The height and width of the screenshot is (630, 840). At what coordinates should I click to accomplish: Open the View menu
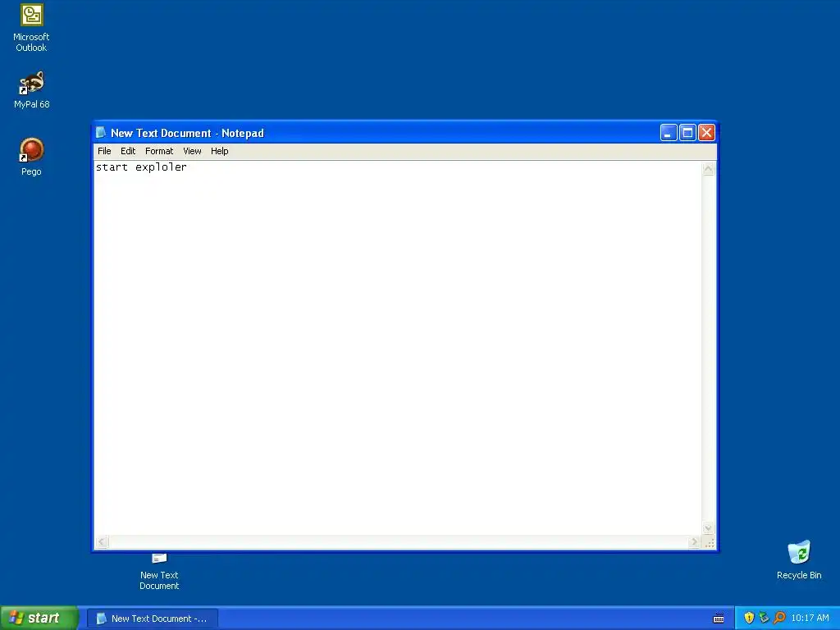[192, 151]
